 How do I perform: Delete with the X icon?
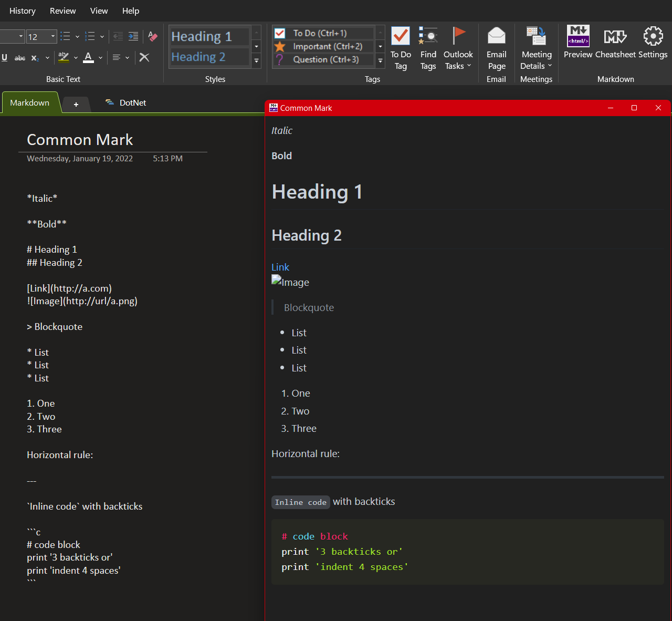144,58
